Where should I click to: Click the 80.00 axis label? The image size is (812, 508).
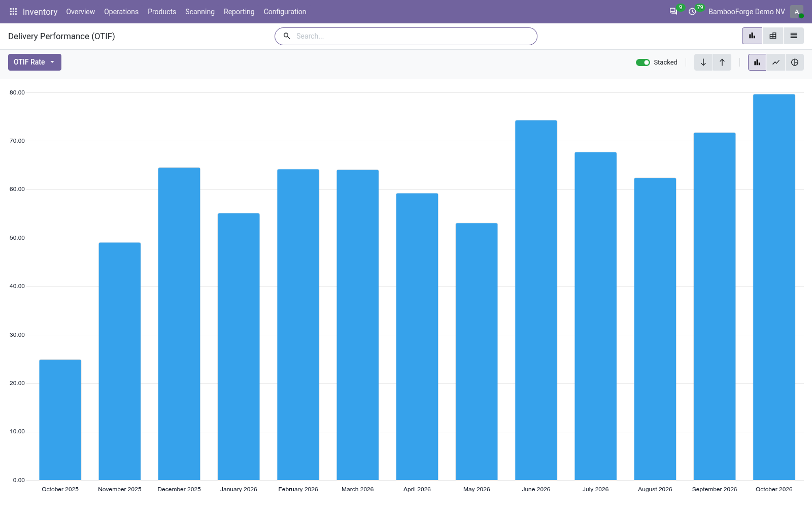[x=17, y=92]
